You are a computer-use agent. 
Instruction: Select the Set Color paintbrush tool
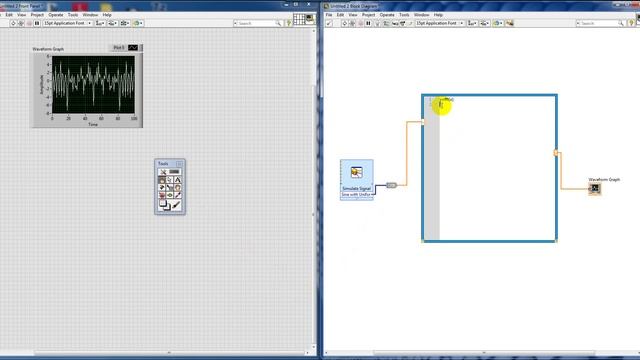[x=176, y=205]
